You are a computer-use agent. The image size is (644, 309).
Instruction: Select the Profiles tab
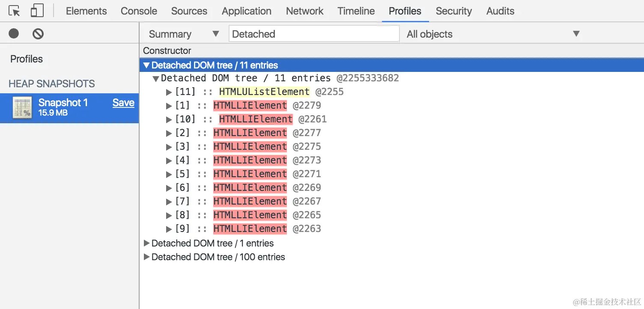click(405, 11)
